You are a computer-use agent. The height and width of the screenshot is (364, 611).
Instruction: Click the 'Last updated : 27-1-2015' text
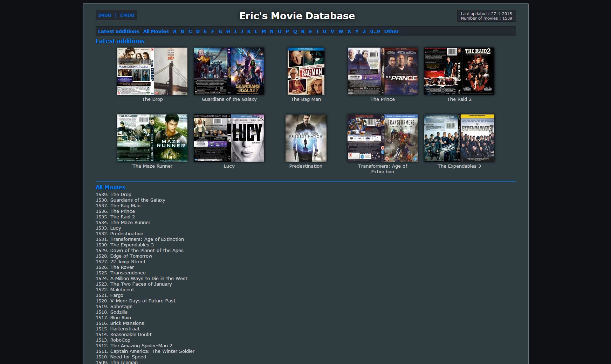point(486,14)
